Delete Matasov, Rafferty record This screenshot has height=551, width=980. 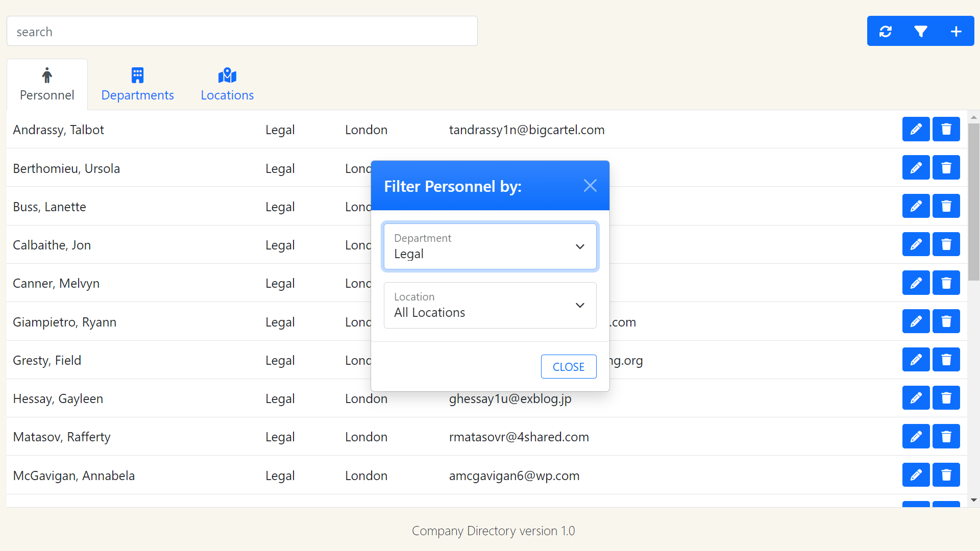(x=946, y=437)
